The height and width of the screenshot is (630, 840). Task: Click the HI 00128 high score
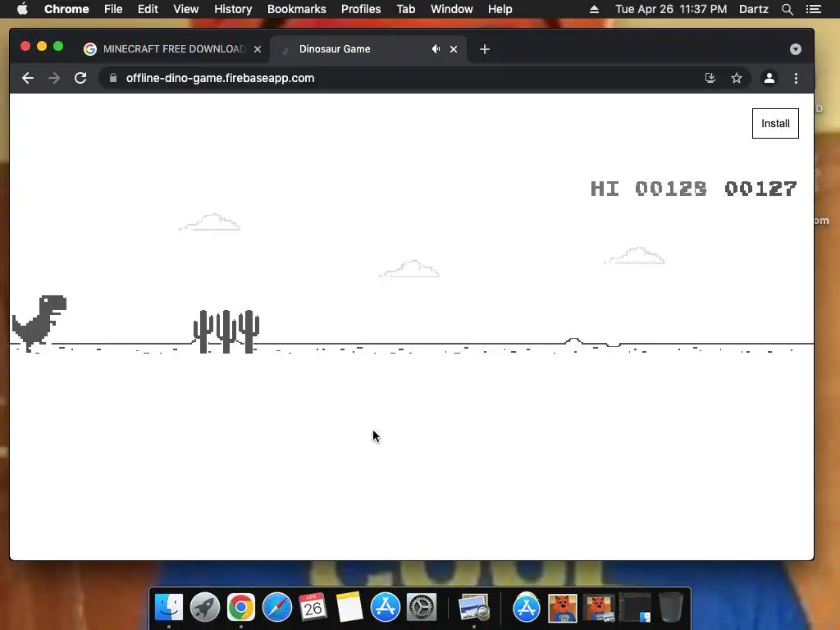pyautogui.click(x=648, y=189)
